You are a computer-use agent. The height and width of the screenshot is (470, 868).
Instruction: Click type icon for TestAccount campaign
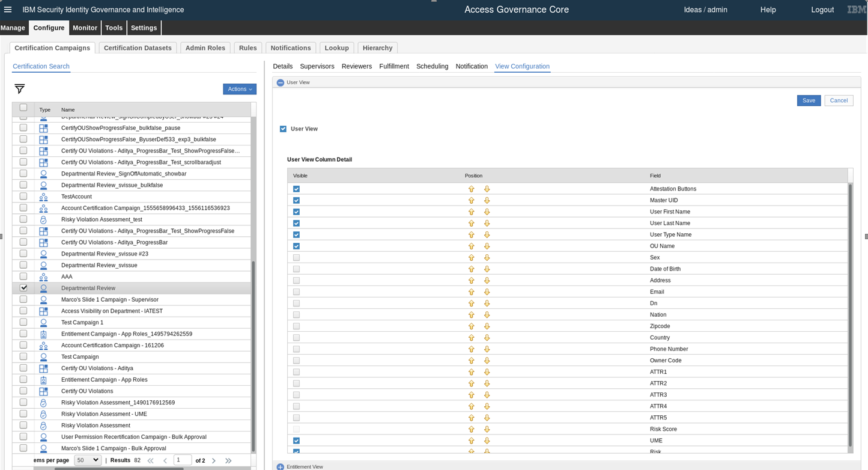click(x=43, y=197)
